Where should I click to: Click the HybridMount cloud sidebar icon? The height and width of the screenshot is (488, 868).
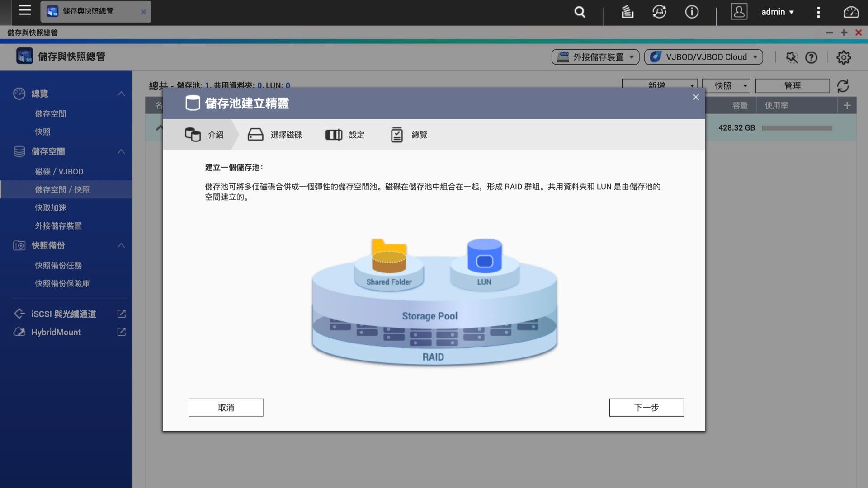click(19, 332)
